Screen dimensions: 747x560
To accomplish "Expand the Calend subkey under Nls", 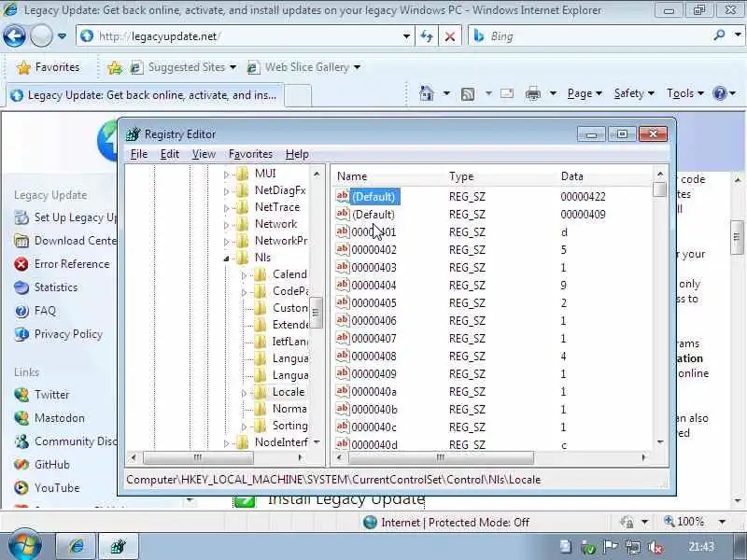I will (x=244, y=275).
